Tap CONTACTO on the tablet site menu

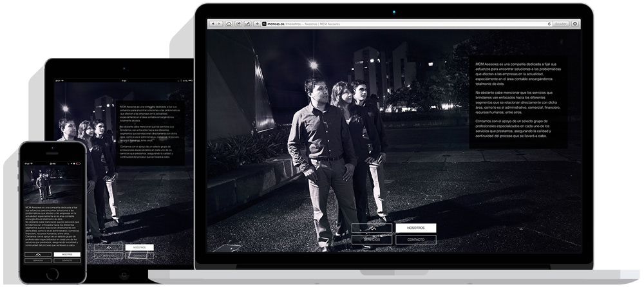point(140,255)
